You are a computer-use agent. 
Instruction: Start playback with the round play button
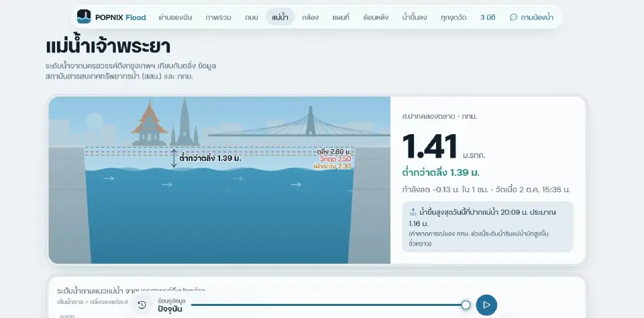pos(486,305)
